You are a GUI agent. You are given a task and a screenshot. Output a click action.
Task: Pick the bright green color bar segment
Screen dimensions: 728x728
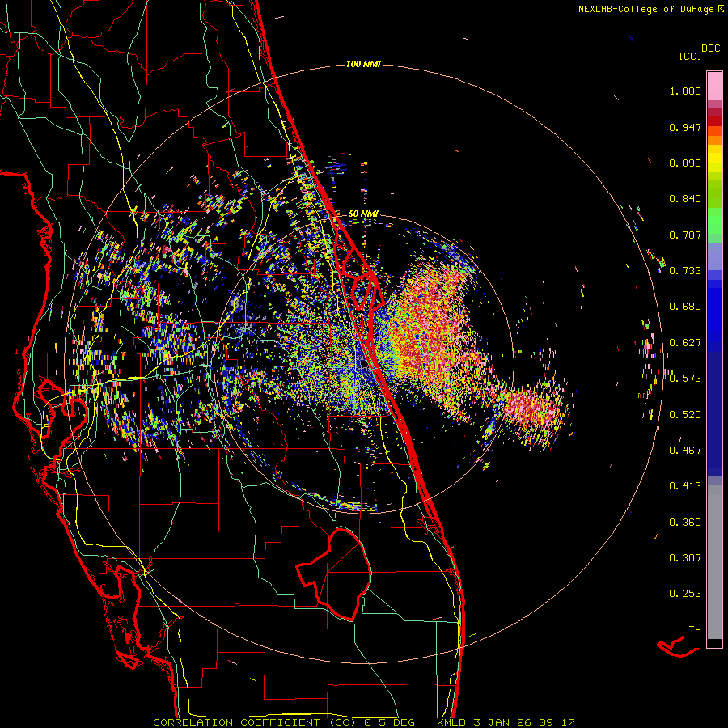tap(714, 221)
